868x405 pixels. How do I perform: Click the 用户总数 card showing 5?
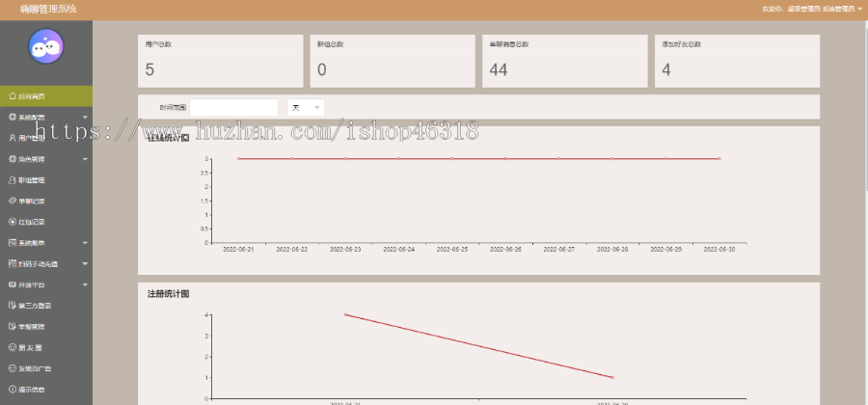coord(220,61)
